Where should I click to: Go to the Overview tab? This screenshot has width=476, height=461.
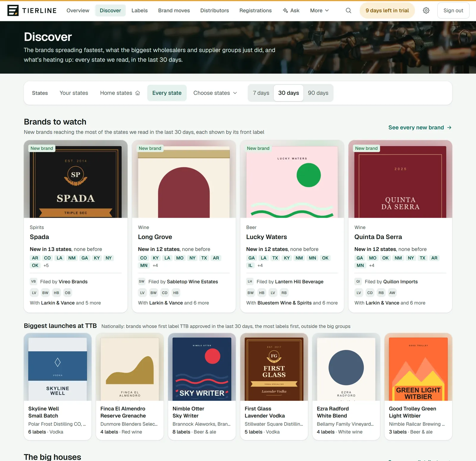78,10
